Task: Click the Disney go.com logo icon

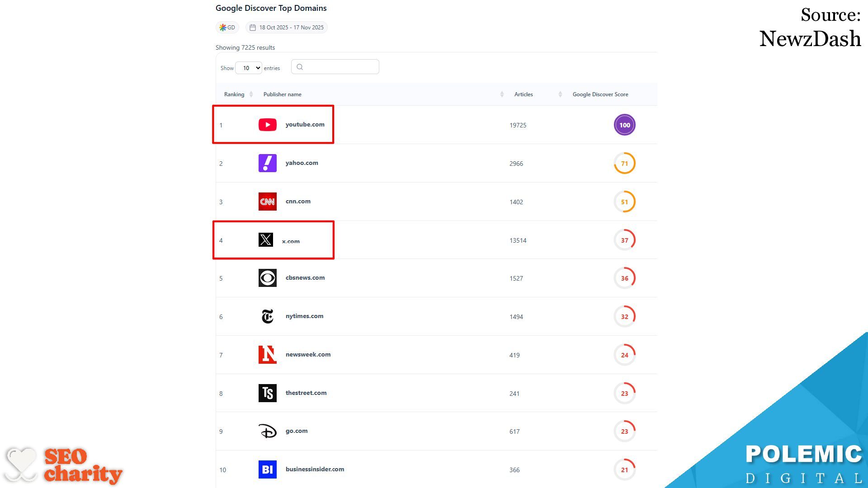Action: 267,431
